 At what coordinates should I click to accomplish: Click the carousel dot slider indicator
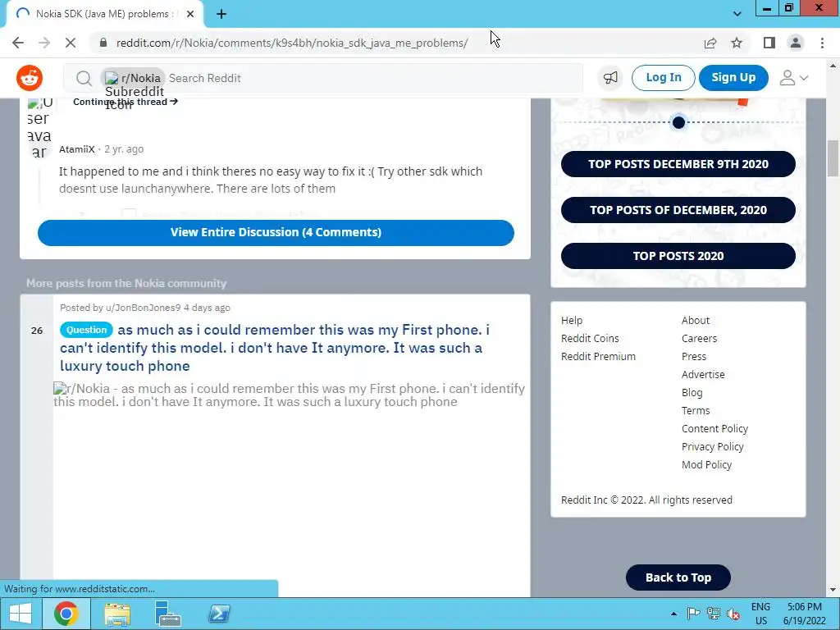[678, 123]
